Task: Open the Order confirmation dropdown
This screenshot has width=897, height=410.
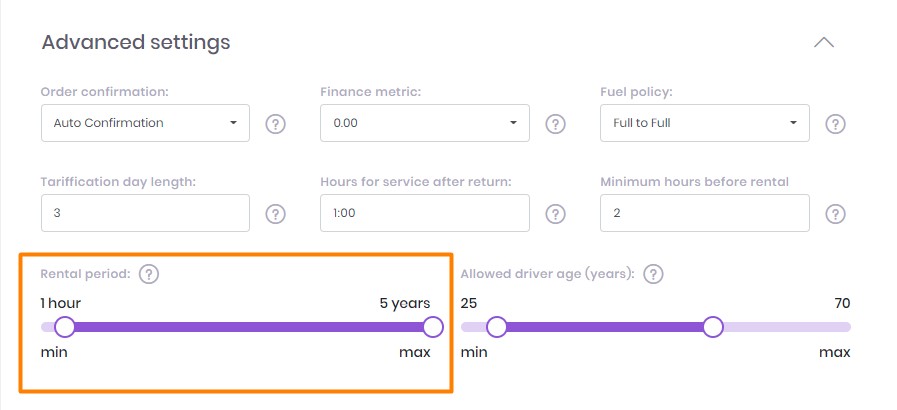Action: coord(145,123)
